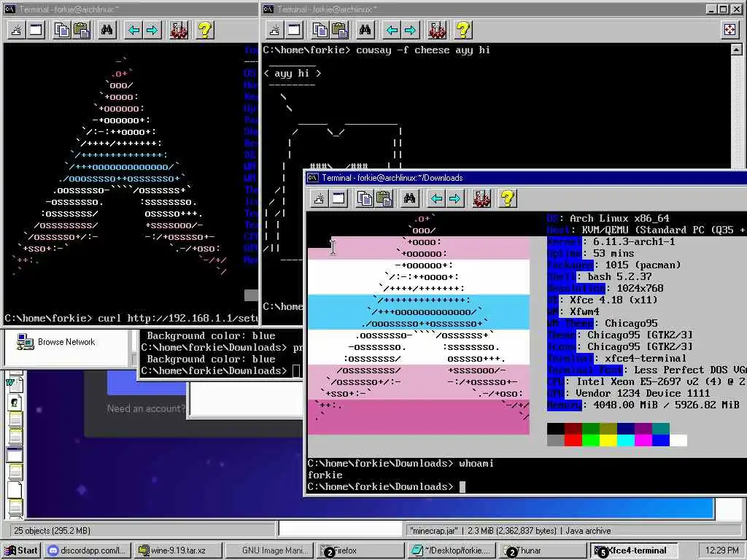Click the '< ayy hi >' cowsay speech bubble

click(x=292, y=74)
